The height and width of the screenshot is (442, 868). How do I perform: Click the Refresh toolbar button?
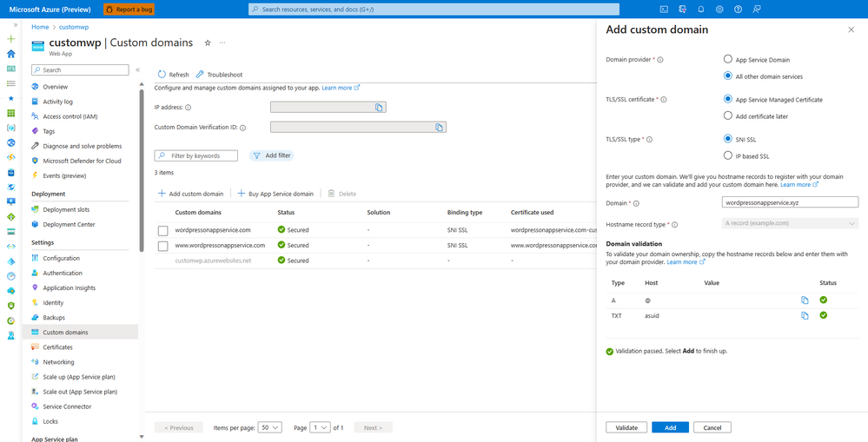click(x=173, y=75)
